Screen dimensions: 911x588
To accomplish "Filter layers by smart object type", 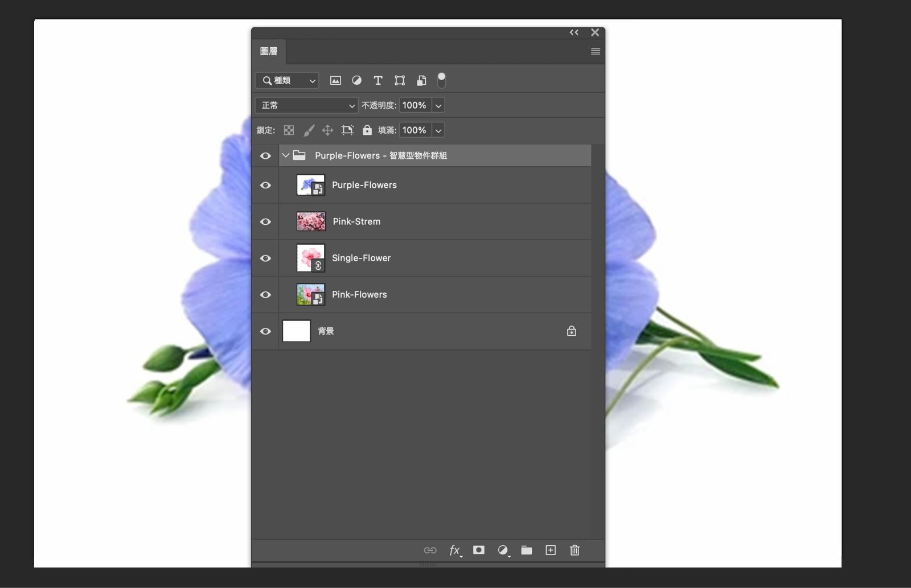I will click(421, 80).
